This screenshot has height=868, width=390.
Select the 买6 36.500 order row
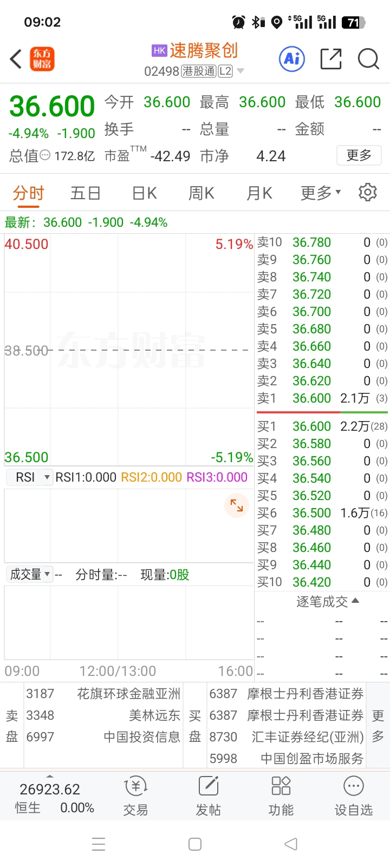322,513
